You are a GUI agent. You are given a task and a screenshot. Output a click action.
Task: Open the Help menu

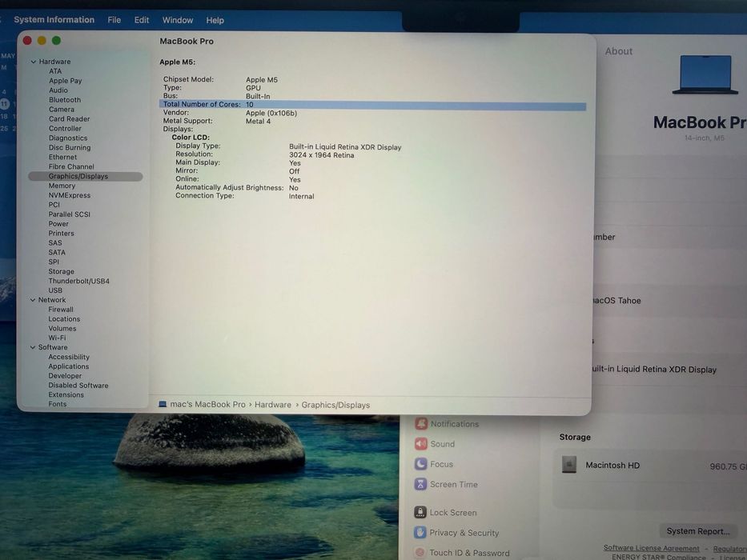[x=215, y=21]
